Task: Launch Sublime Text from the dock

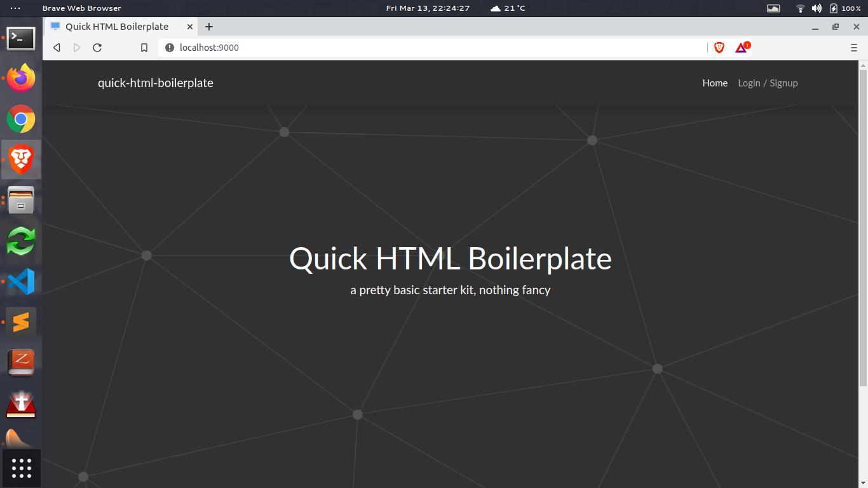Action: (21, 322)
